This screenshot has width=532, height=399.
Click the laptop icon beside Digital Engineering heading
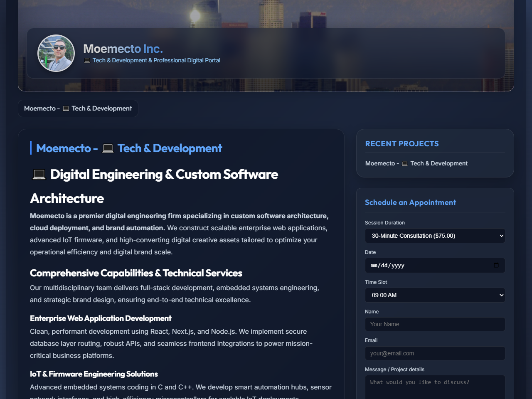point(39,175)
